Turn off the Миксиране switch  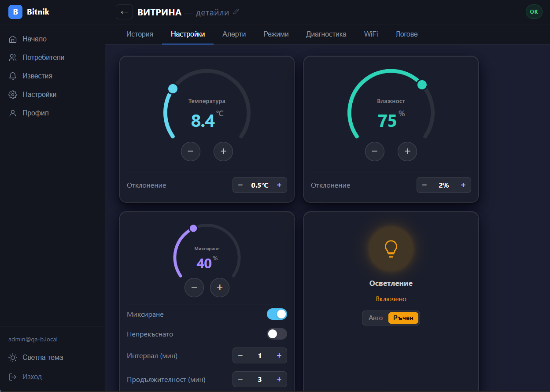point(277,314)
